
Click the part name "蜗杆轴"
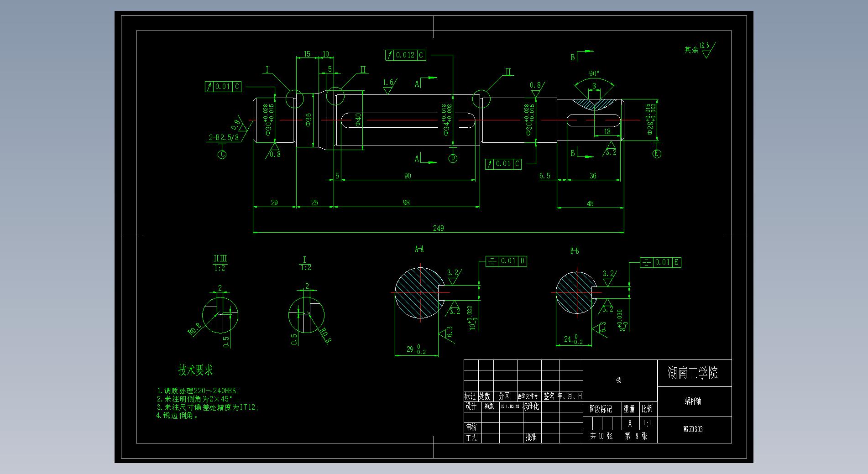[693, 401]
